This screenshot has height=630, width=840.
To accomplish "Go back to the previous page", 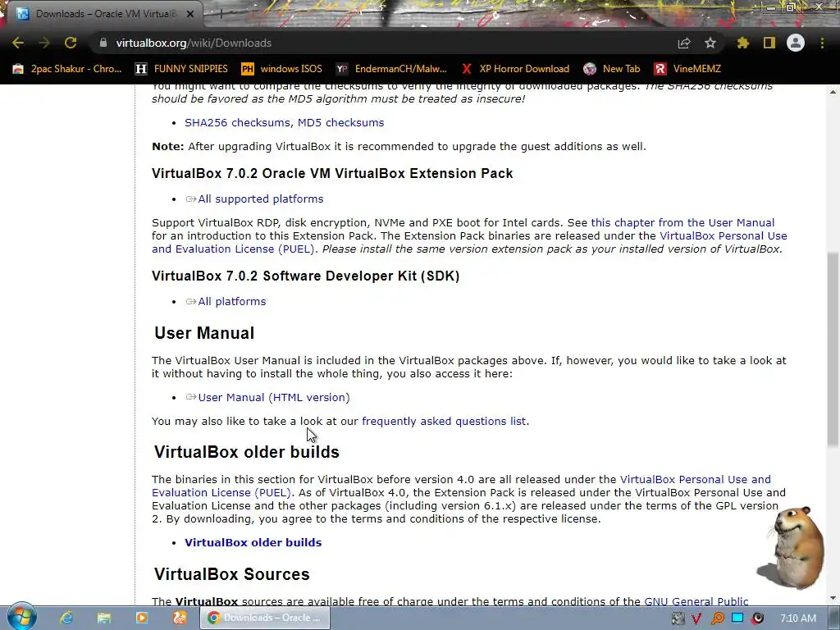I will pyautogui.click(x=18, y=43).
